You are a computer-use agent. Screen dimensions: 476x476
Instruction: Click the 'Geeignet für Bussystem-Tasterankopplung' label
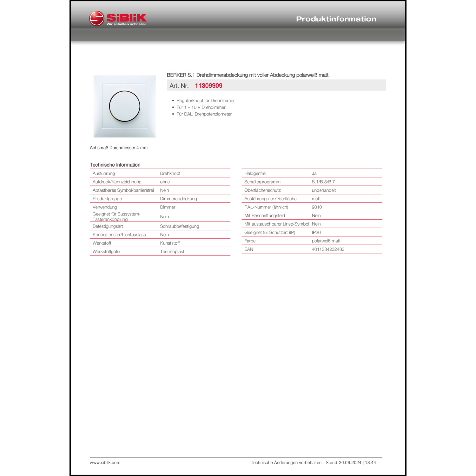pos(116,216)
